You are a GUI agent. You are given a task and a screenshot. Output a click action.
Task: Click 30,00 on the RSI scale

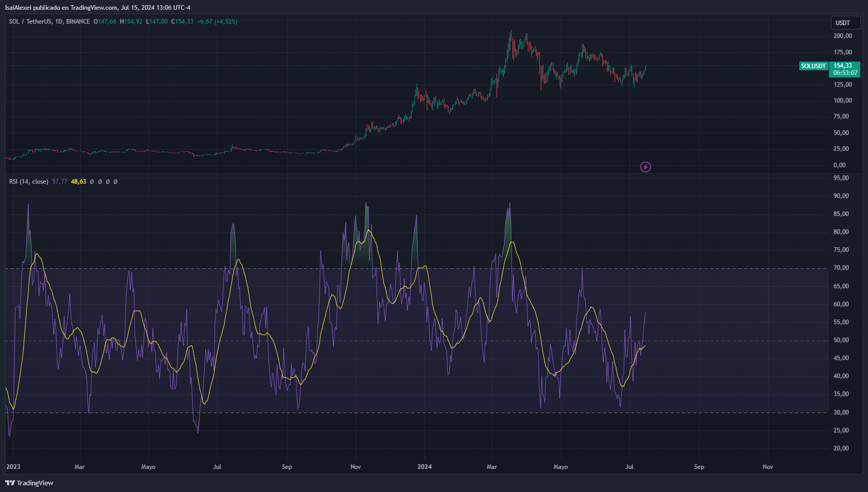pos(841,412)
